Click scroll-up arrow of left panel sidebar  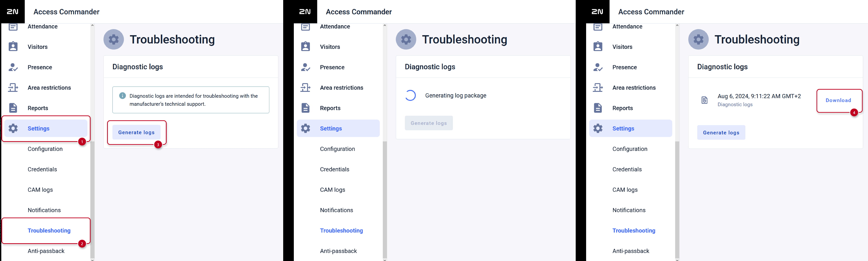point(92,25)
